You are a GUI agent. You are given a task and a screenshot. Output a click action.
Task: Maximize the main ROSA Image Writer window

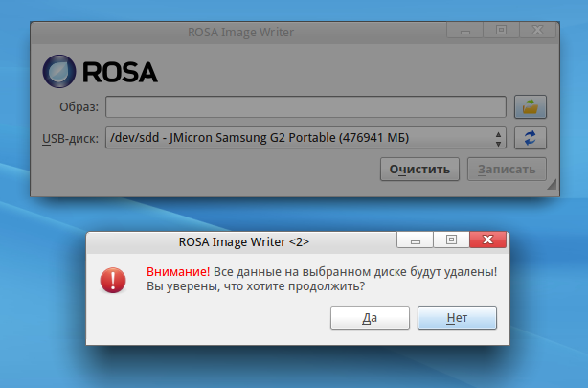pos(502,30)
